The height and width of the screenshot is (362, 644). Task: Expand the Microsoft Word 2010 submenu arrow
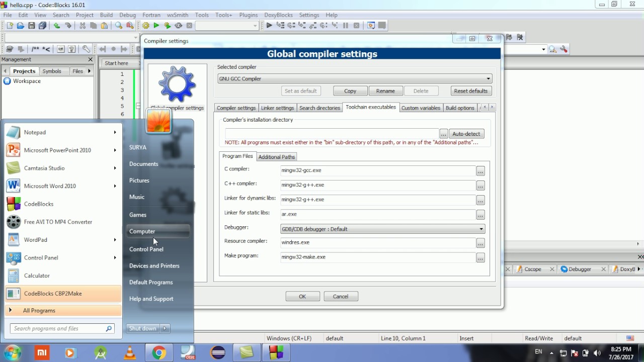[115, 186]
